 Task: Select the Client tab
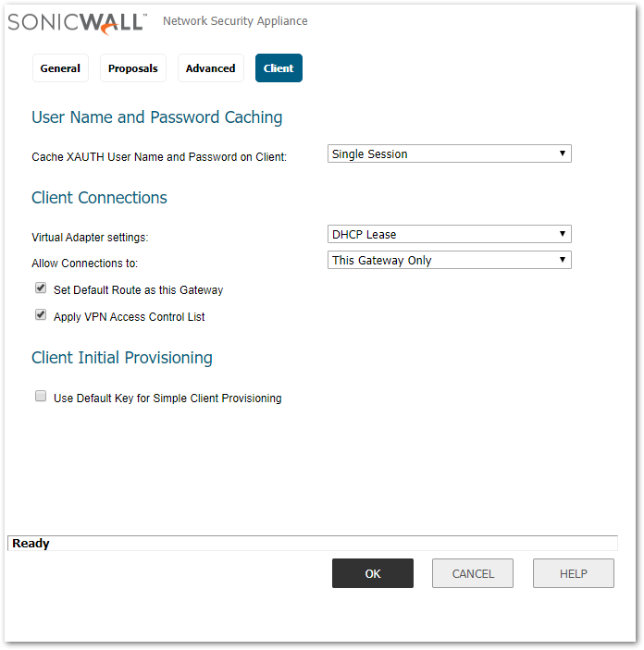point(279,68)
